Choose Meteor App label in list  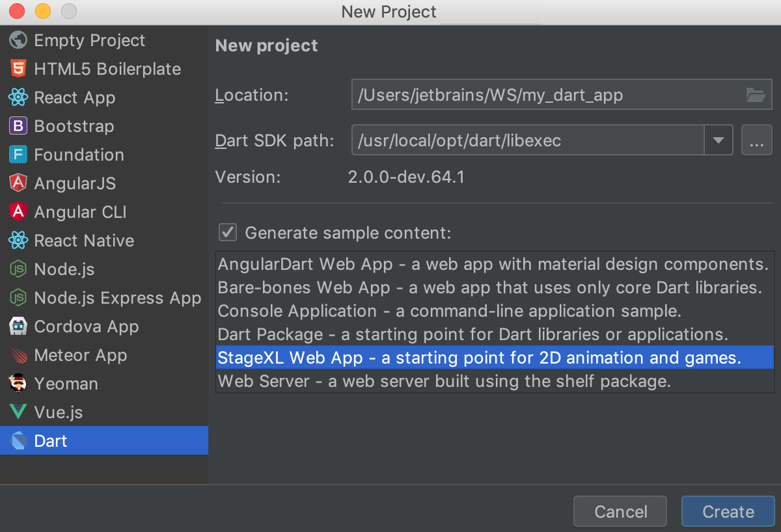(x=81, y=355)
